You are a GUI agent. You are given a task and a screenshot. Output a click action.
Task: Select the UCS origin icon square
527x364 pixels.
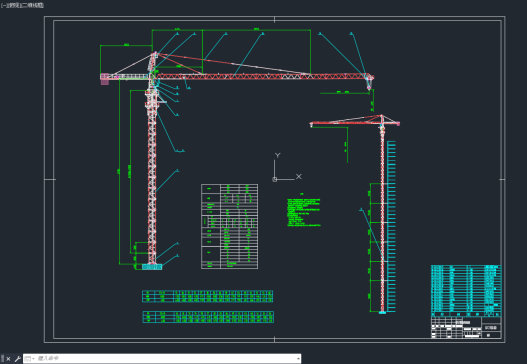(275, 179)
